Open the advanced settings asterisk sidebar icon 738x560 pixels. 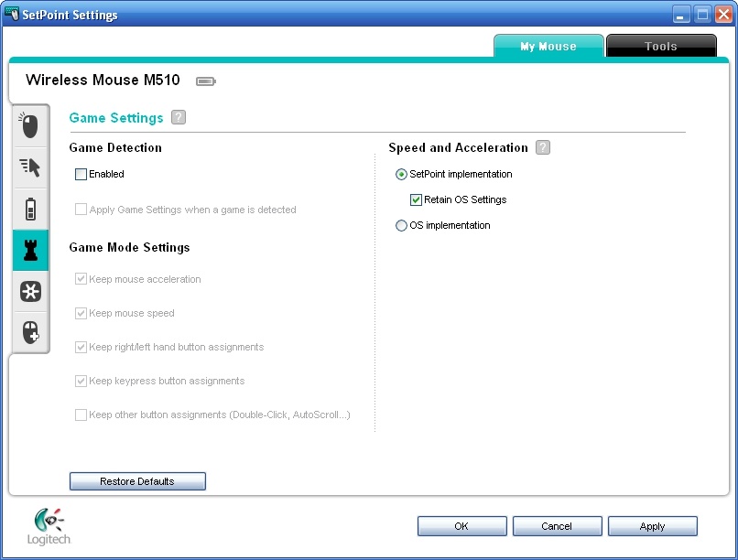30,292
